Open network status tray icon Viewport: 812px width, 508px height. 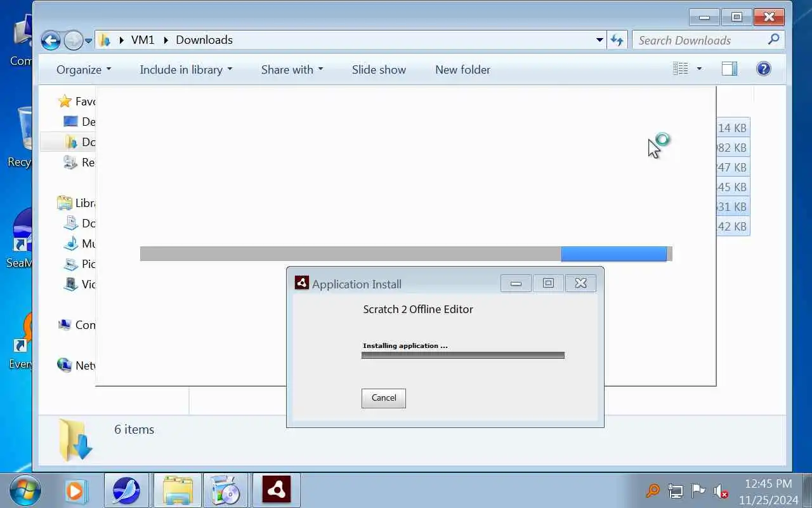click(x=675, y=491)
